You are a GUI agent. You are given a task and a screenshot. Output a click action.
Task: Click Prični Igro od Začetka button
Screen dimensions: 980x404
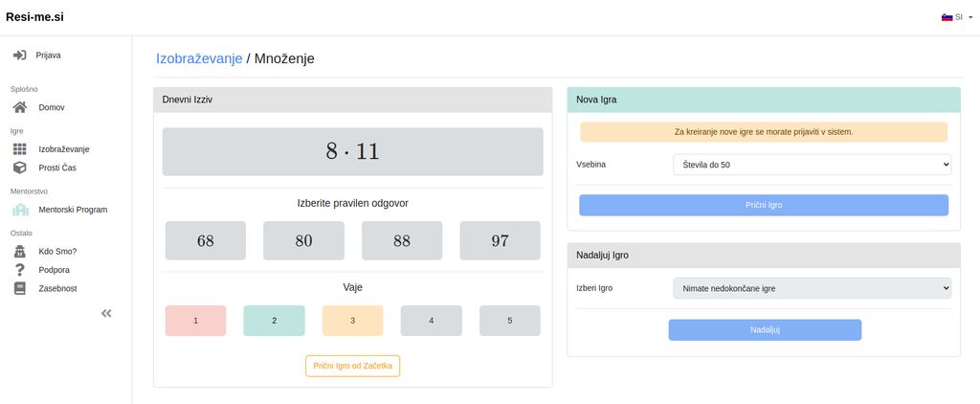(x=352, y=366)
